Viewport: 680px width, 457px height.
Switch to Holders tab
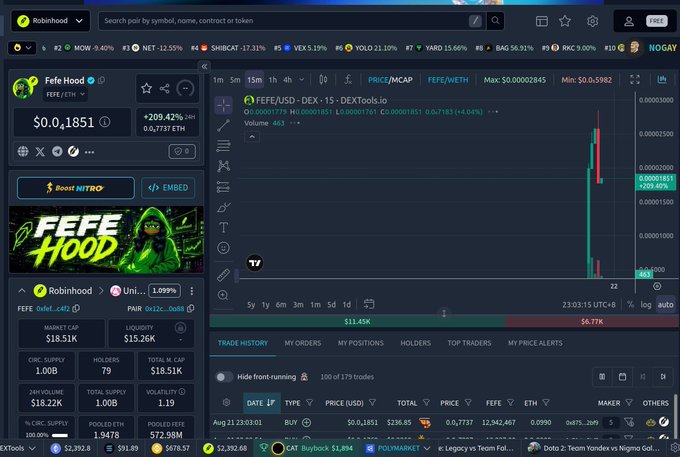415,343
